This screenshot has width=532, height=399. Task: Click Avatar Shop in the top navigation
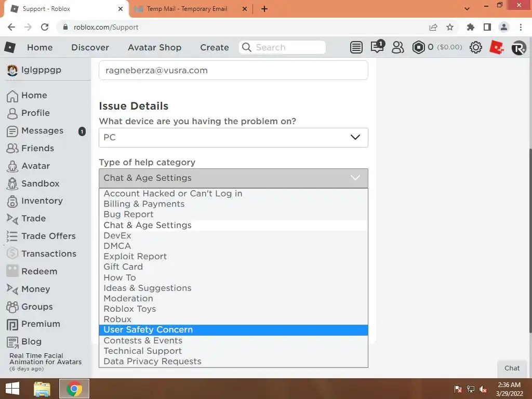coord(154,47)
